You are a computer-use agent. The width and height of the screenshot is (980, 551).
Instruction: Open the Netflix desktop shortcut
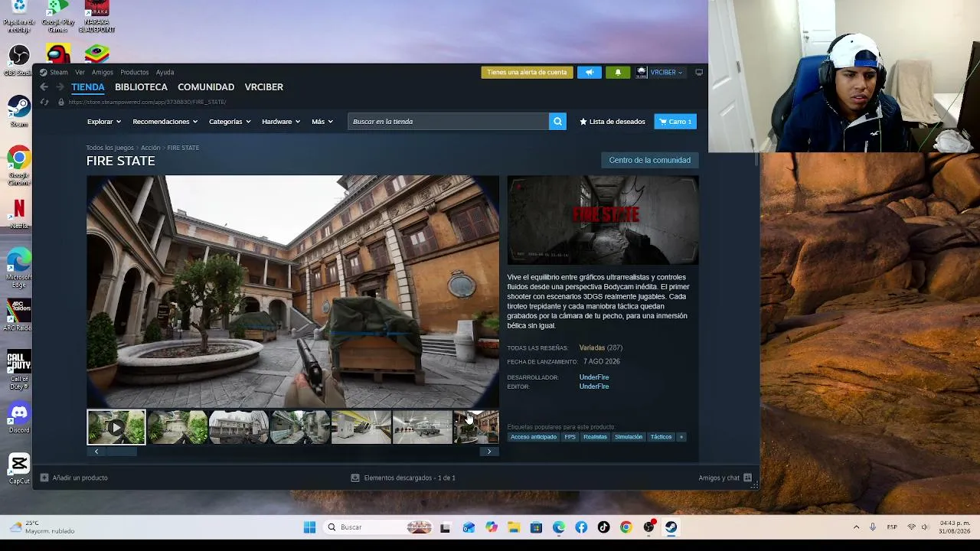pyautogui.click(x=19, y=212)
